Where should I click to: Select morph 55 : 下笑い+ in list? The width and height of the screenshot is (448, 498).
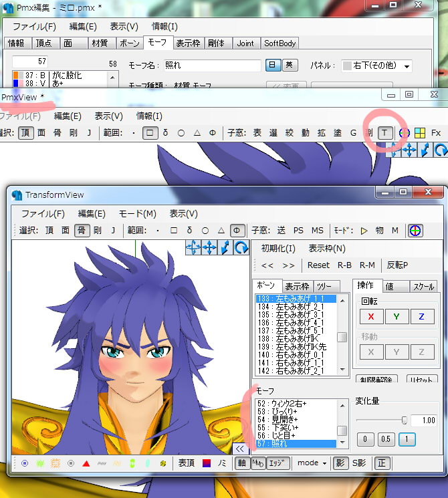click(296, 428)
